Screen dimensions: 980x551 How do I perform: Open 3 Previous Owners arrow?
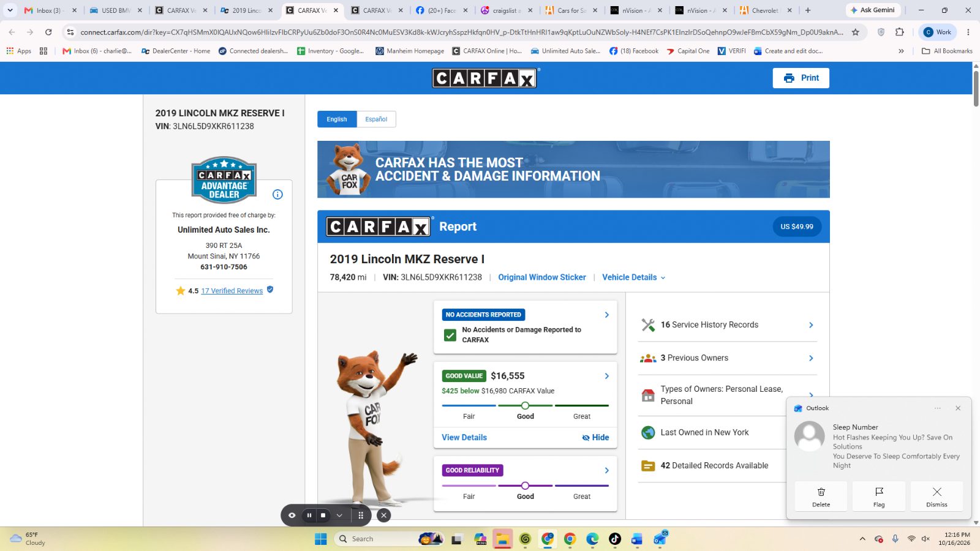(811, 358)
